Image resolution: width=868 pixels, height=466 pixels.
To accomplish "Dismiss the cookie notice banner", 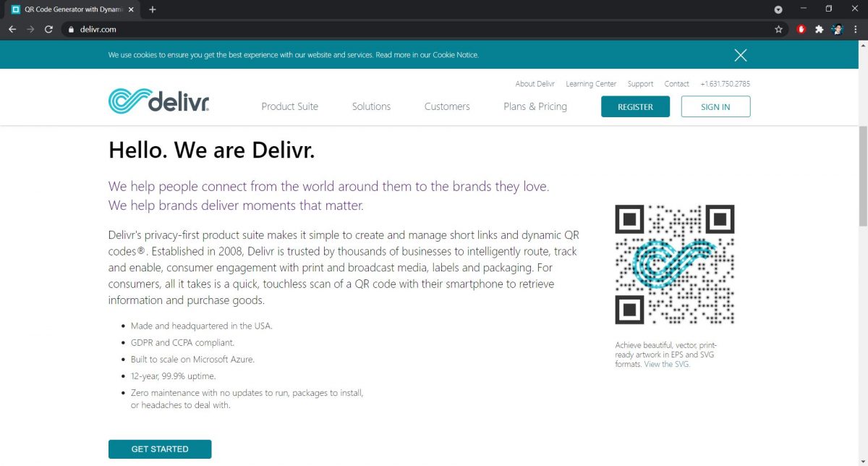I will tap(740, 55).
